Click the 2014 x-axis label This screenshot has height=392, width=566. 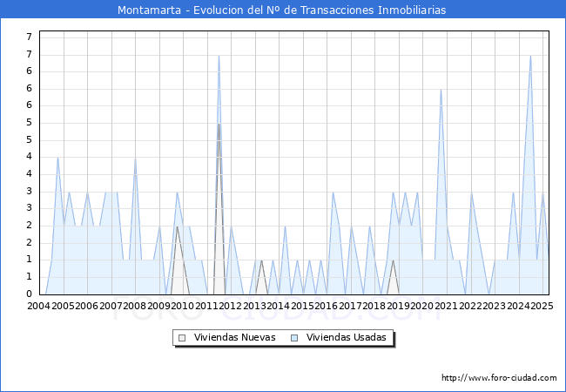tap(279, 306)
